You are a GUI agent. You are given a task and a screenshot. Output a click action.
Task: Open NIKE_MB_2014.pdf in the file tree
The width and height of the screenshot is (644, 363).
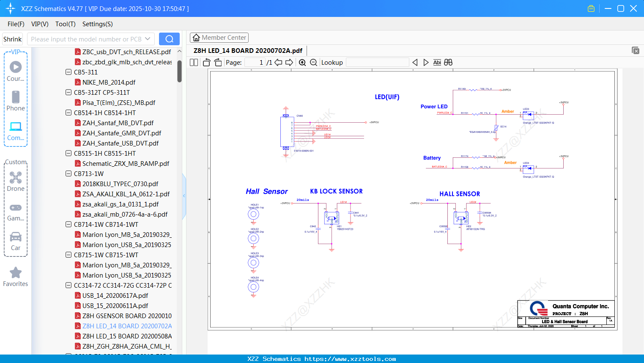(109, 82)
